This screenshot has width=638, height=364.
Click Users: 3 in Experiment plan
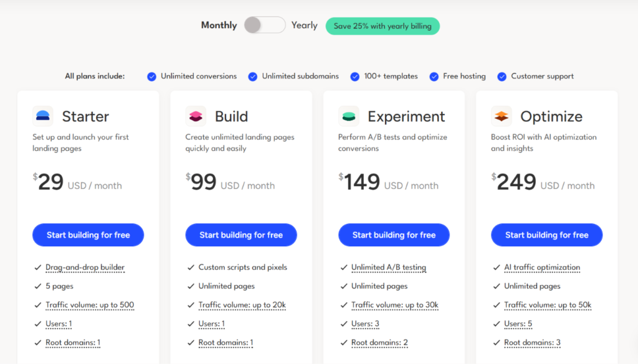click(x=365, y=324)
